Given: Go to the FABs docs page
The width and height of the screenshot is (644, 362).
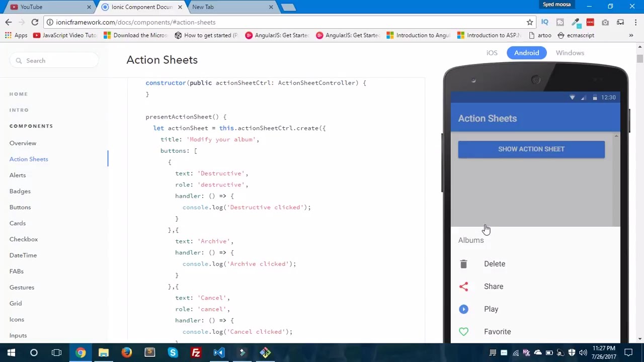Looking at the screenshot, I should pyautogui.click(x=17, y=272).
